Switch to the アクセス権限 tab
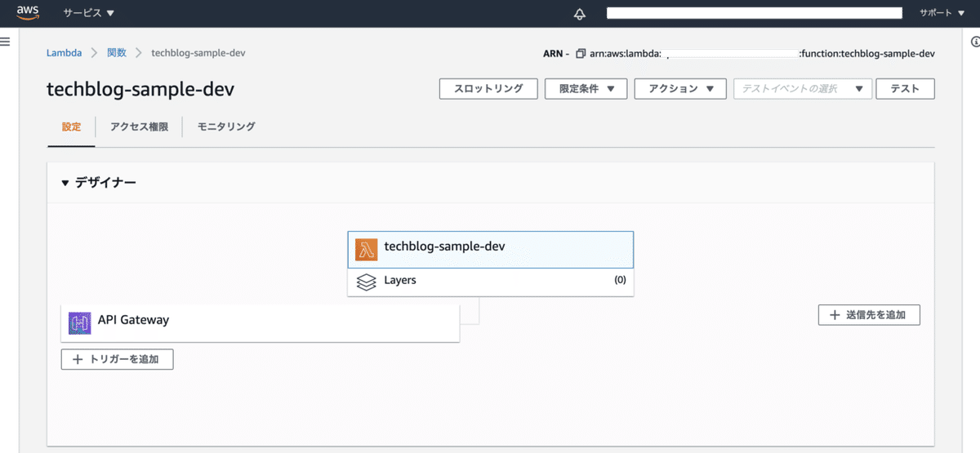The height and width of the screenshot is (453, 980). coord(139,127)
